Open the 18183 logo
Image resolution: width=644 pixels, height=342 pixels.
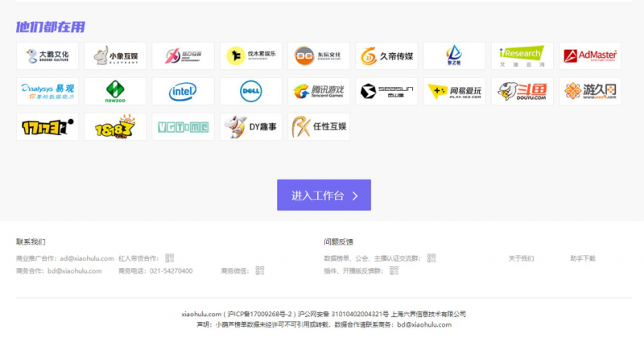(x=115, y=127)
